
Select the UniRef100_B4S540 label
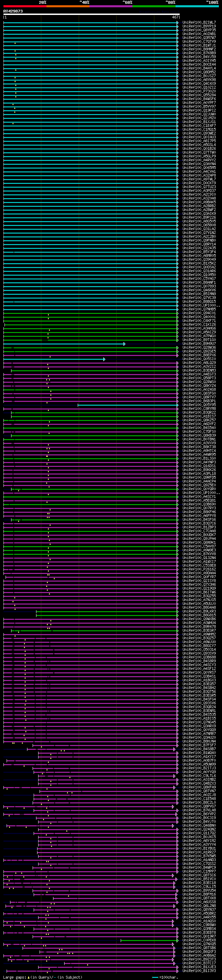(199, 428)
